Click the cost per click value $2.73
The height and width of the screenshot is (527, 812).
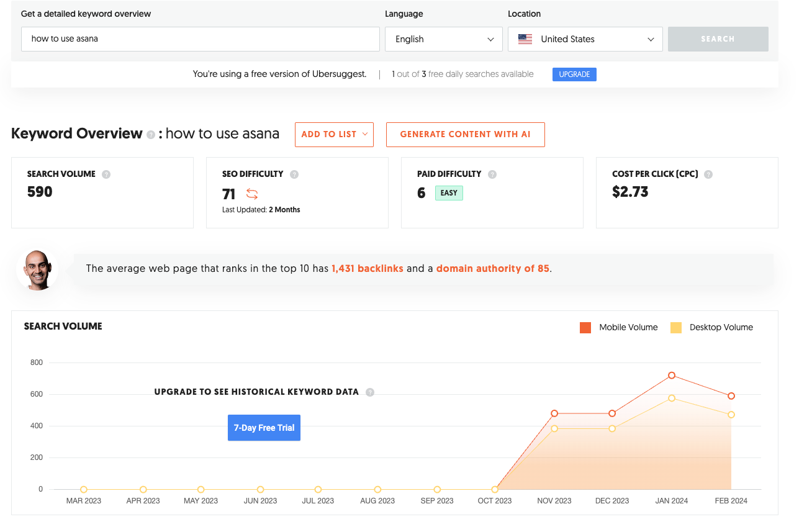point(630,192)
